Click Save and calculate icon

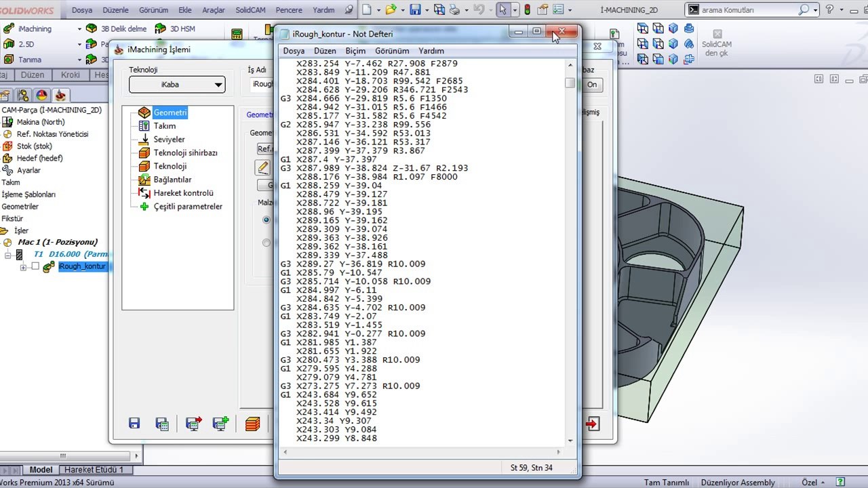[162, 424]
